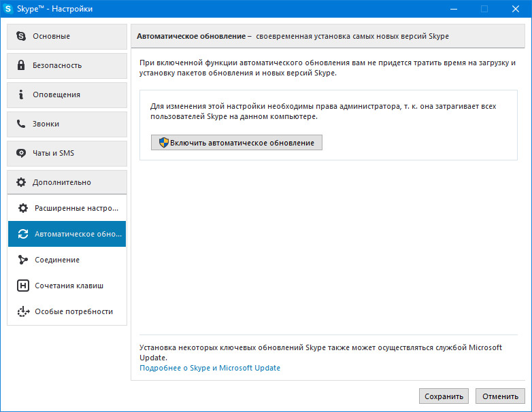Click the lock icon beside Безопасность

(21, 65)
